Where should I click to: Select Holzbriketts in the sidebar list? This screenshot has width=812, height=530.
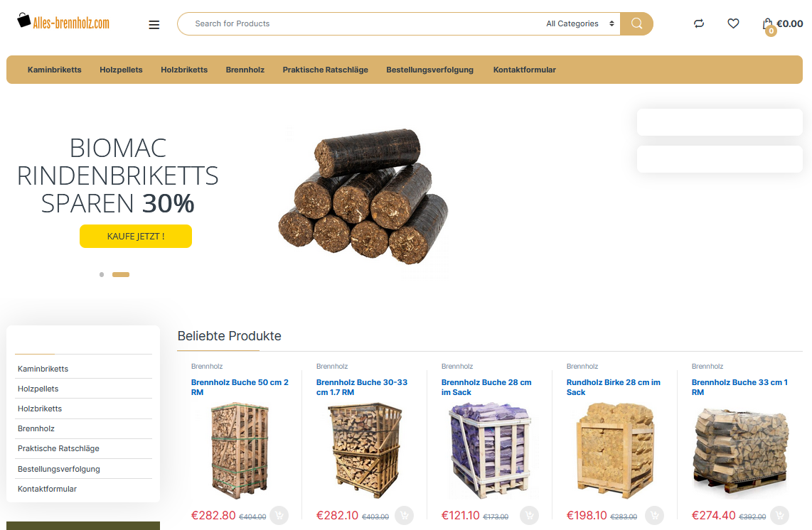[40, 409]
